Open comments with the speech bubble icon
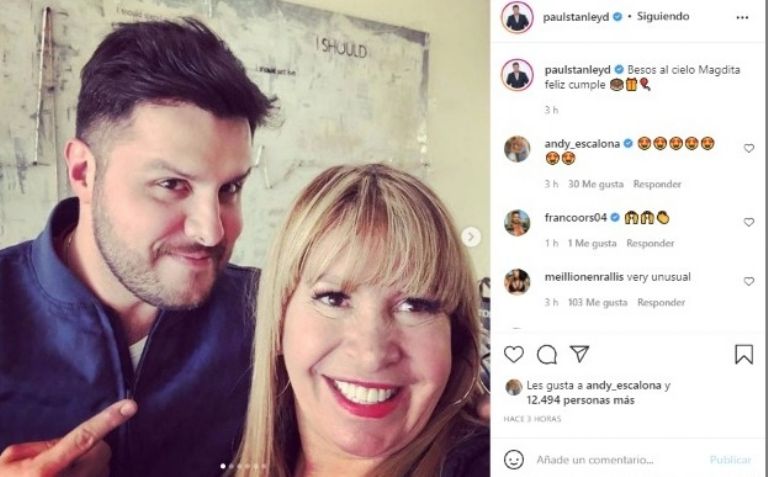 pos(547,354)
